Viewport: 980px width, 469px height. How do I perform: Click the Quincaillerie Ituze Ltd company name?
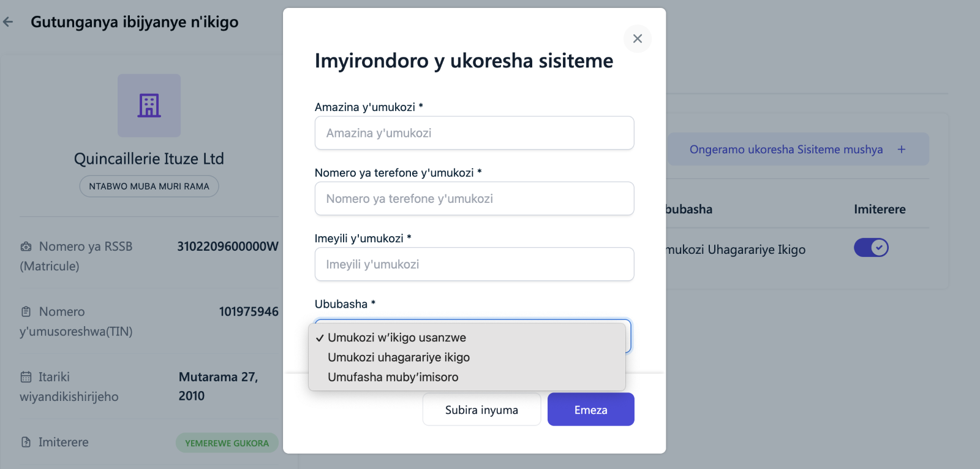[x=149, y=159]
